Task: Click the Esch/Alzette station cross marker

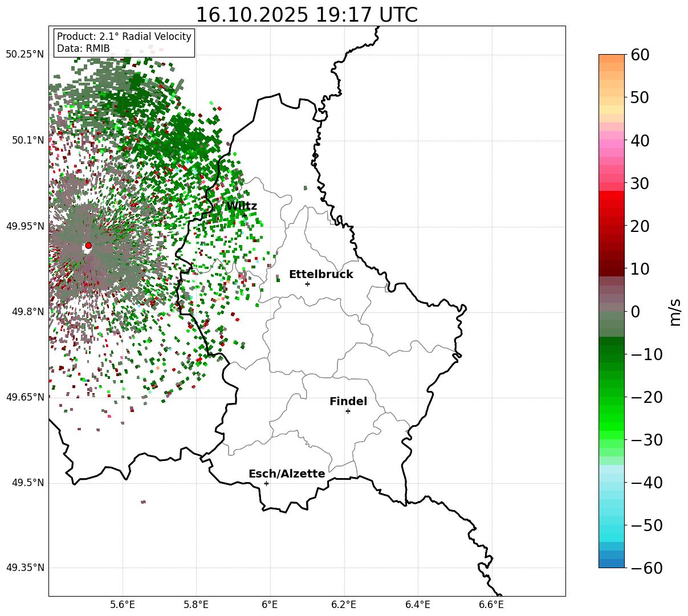Action: (x=266, y=483)
